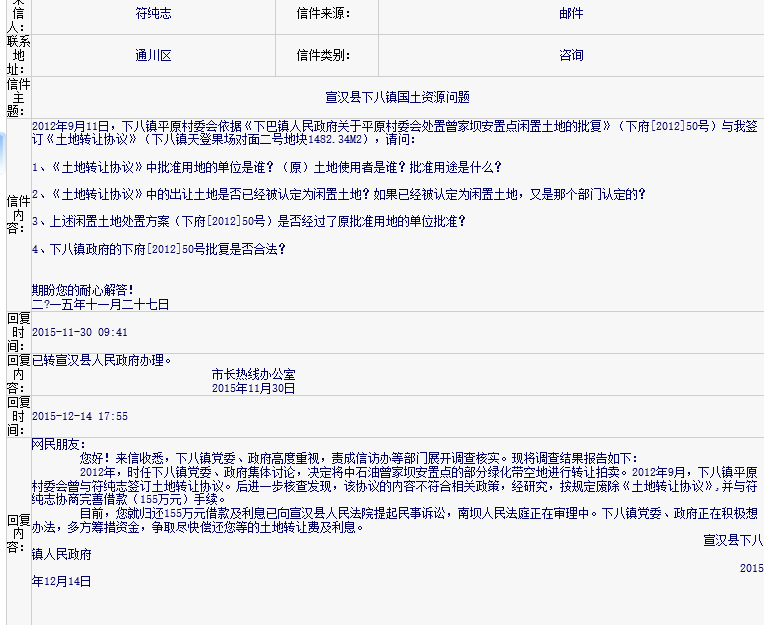764x625 pixels.
Task: Click the 信件主题: row label
Action: coord(19,97)
